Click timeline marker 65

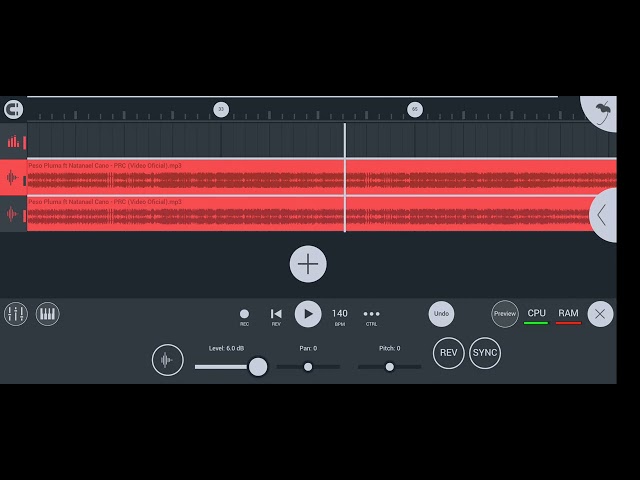click(x=415, y=109)
